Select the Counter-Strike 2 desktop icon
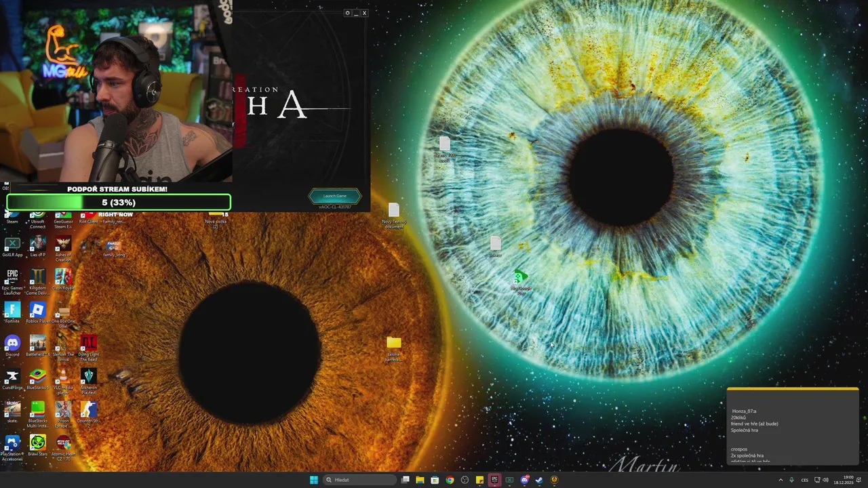The image size is (868, 488). coord(88,415)
